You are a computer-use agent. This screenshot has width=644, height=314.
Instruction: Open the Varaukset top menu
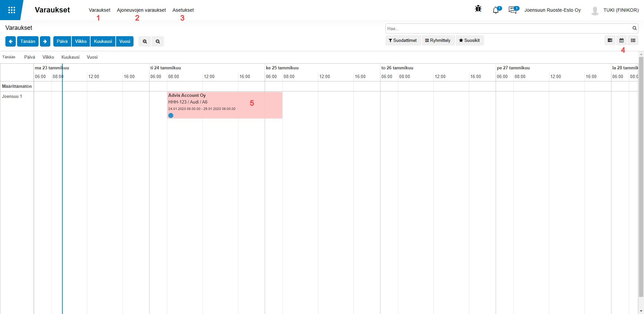point(99,10)
